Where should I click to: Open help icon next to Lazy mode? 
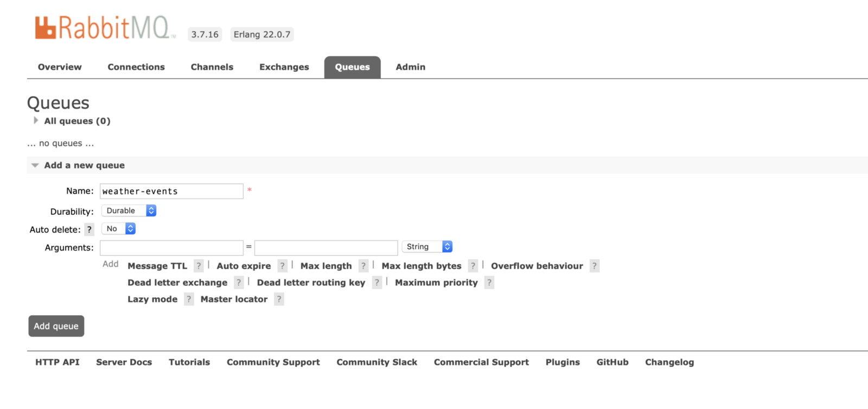(x=189, y=299)
